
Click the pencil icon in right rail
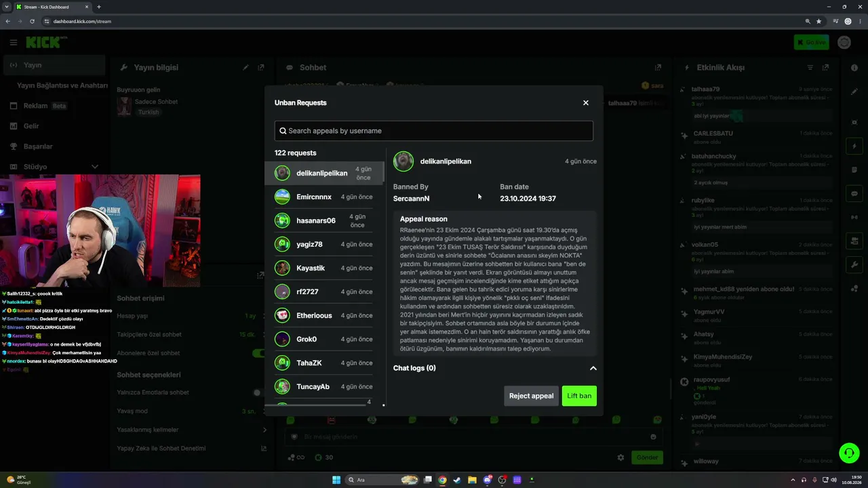coord(854,91)
